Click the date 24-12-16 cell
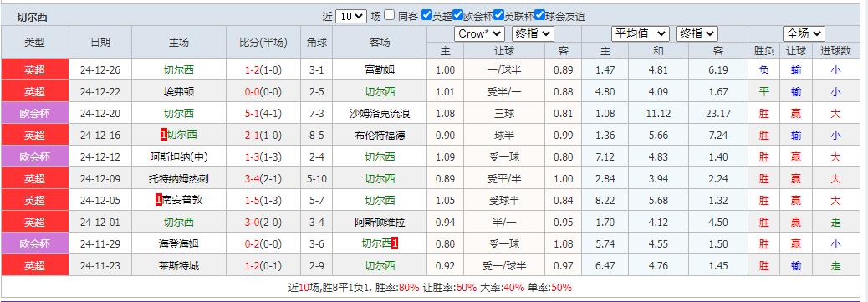Screen dimensions: 868x302 (100, 136)
